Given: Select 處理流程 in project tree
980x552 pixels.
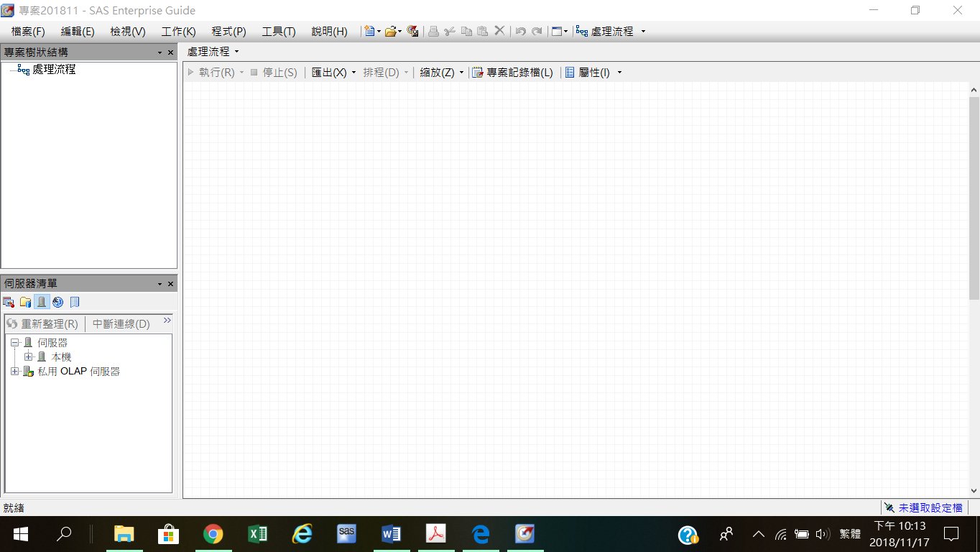Looking at the screenshot, I should [x=54, y=70].
